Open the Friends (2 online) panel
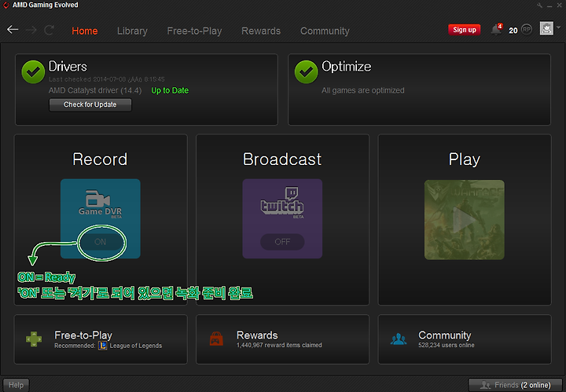 pyautogui.click(x=515, y=385)
